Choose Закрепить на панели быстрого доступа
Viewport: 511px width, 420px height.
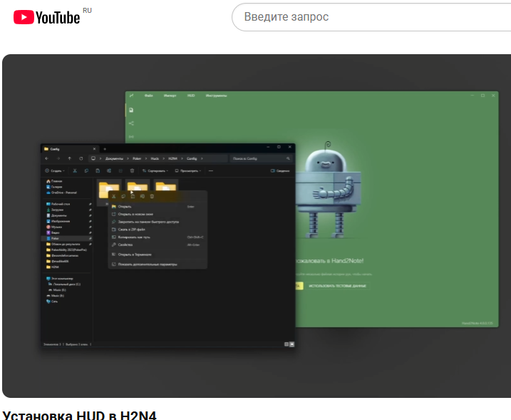158,222
